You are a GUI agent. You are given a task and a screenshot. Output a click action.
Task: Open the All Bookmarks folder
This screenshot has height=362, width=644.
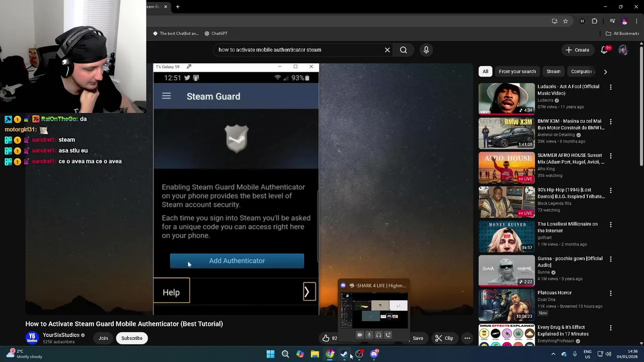[x=622, y=33]
